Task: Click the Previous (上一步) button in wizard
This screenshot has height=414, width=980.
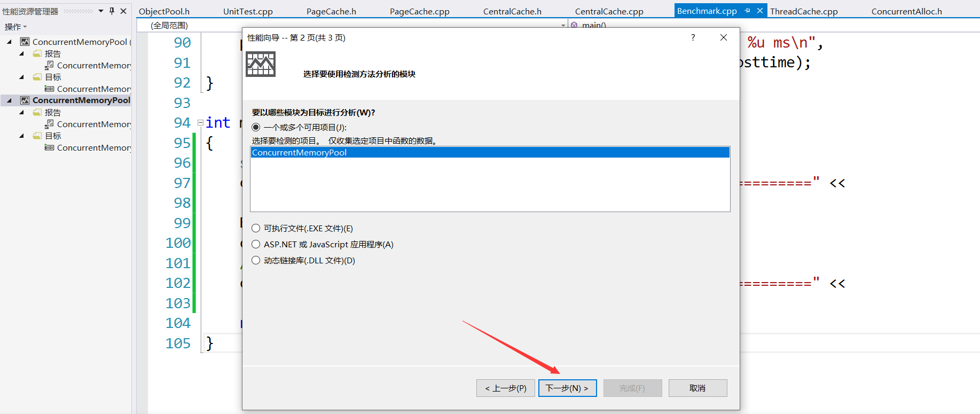Action: pos(505,388)
